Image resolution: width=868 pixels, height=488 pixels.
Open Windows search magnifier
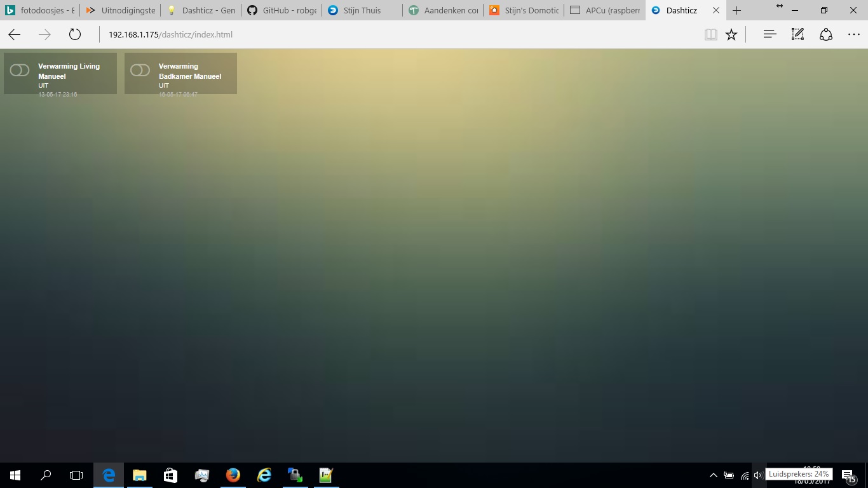(x=46, y=475)
